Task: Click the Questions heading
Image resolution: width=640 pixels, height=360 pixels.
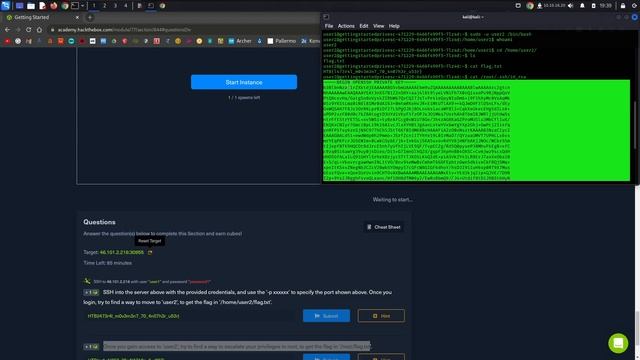Action: 99,222
